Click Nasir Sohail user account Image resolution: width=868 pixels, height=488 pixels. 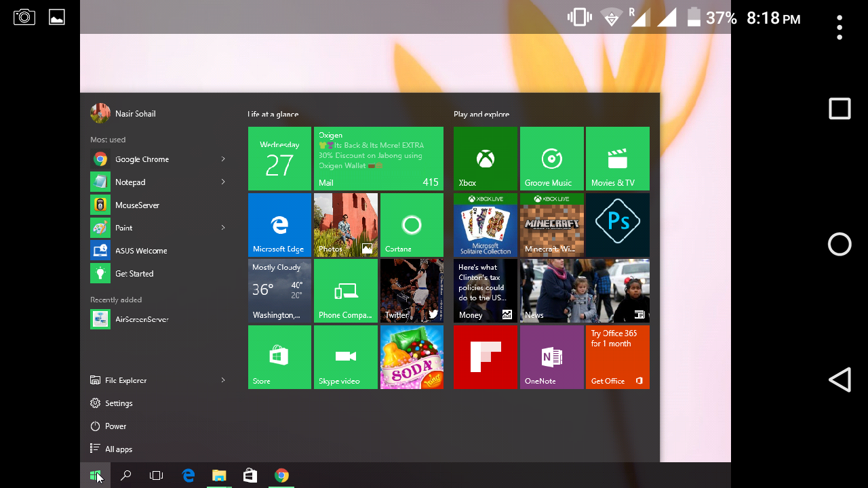pyautogui.click(x=123, y=113)
